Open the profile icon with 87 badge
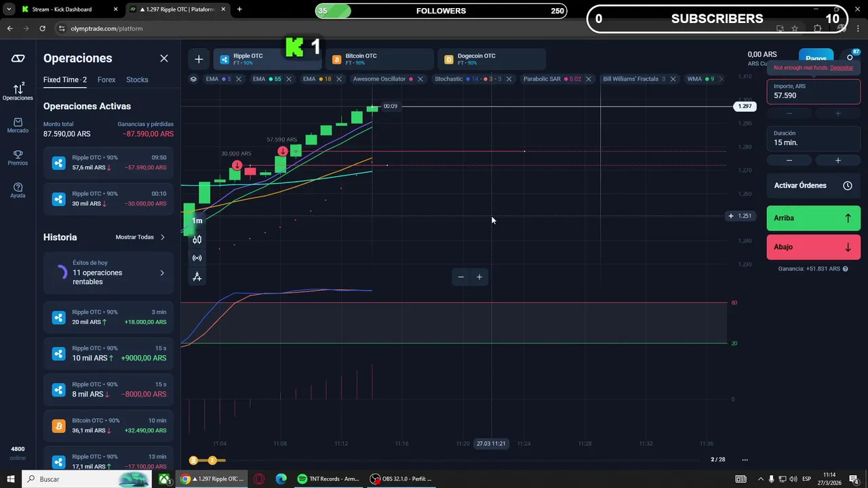The width and height of the screenshot is (868, 488). pos(850,57)
